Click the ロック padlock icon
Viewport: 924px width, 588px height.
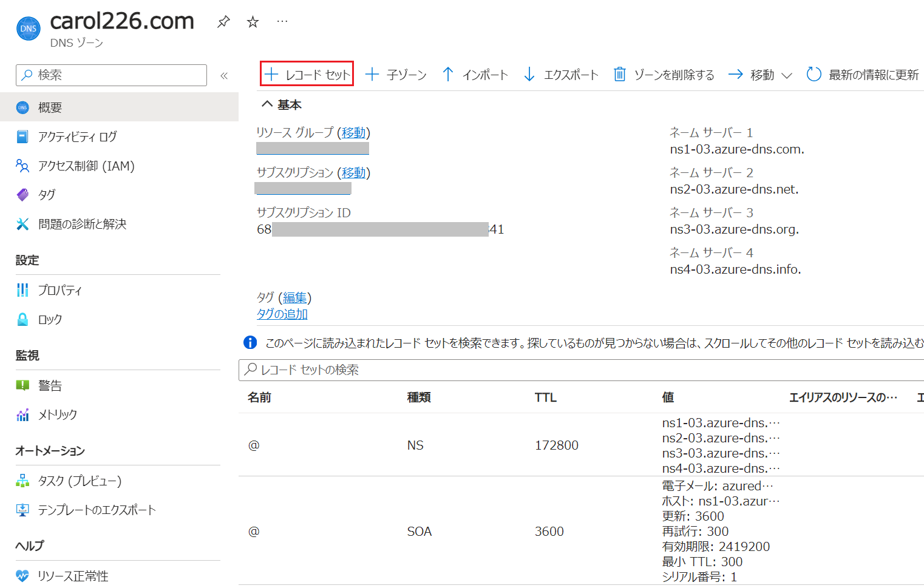tap(22, 319)
